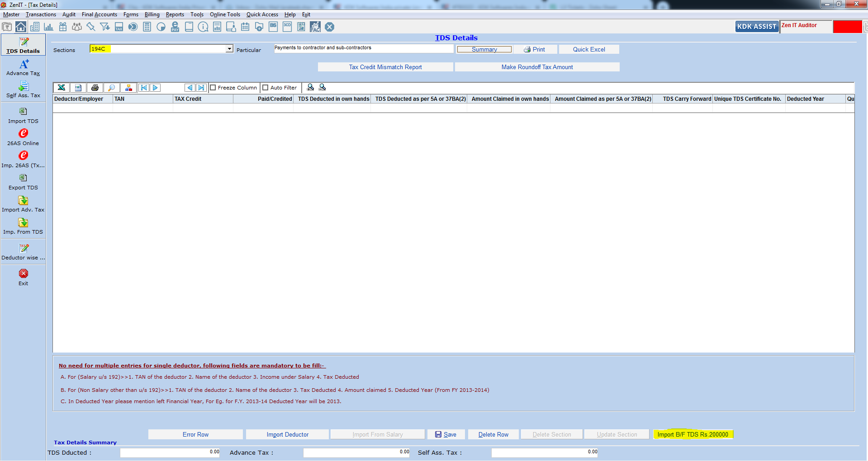The width and height of the screenshot is (868, 461).
Task: Toggle the Auto Filter checkbox
Action: click(266, 88)
